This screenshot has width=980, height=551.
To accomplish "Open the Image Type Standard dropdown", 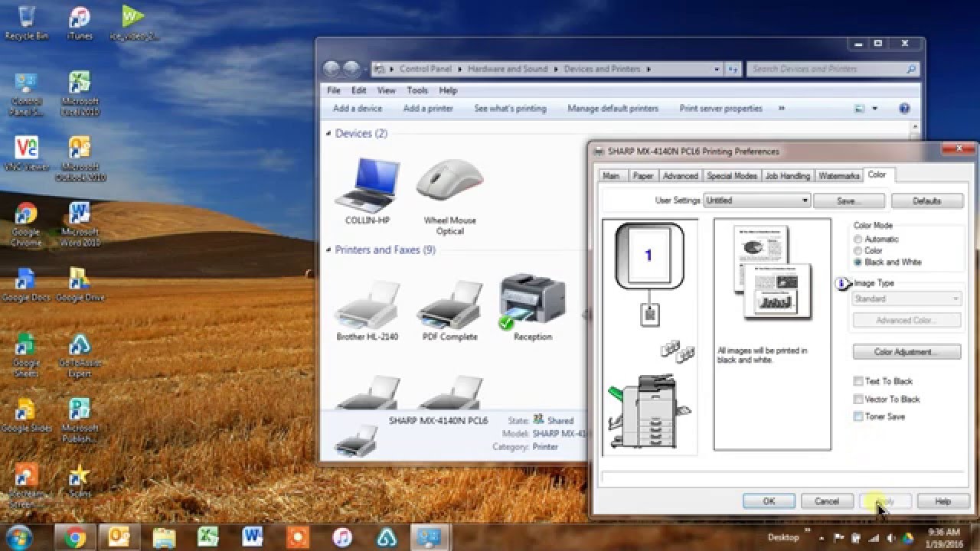I will (906, 298).
